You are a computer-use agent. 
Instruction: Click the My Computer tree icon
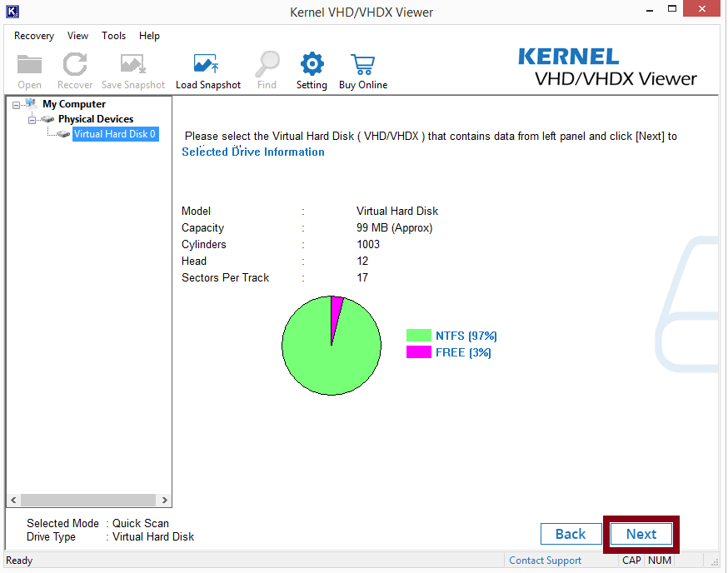pos(31,103)
